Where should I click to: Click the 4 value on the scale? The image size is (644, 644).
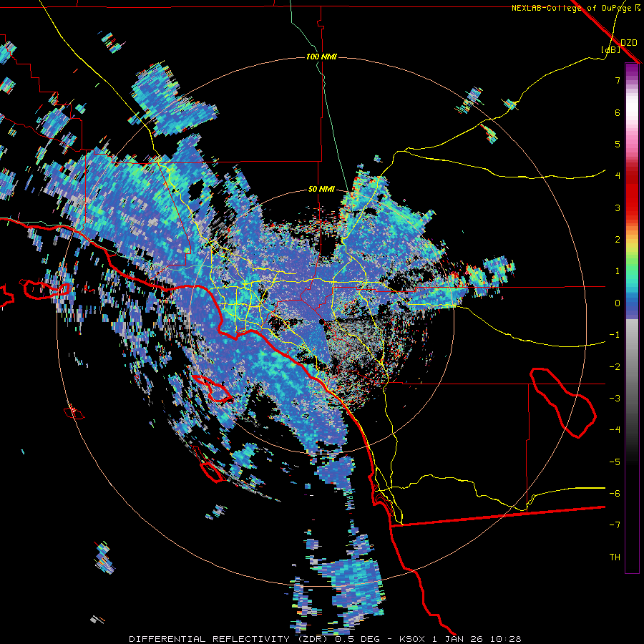[618, 176]
